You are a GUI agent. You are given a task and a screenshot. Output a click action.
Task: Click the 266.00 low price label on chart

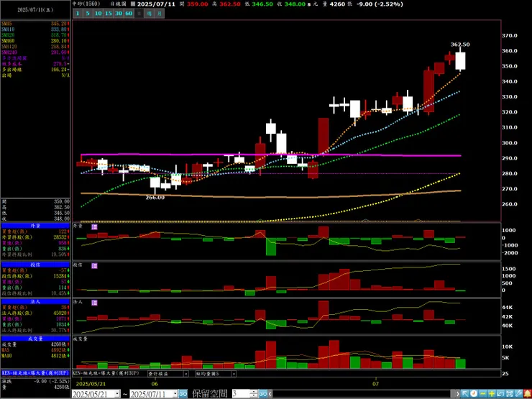pyautogui.click(x=155, y=197)
